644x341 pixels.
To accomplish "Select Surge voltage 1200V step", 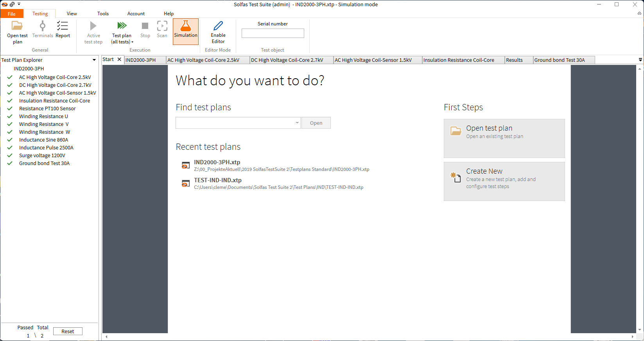I will [42, 155].
